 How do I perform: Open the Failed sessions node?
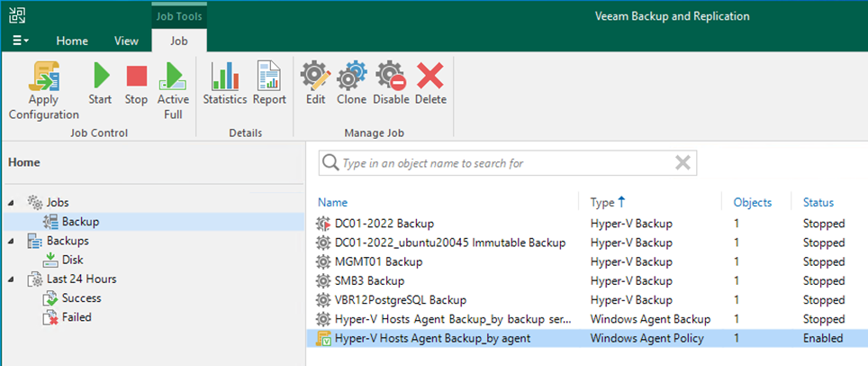(x=77, y=317)
